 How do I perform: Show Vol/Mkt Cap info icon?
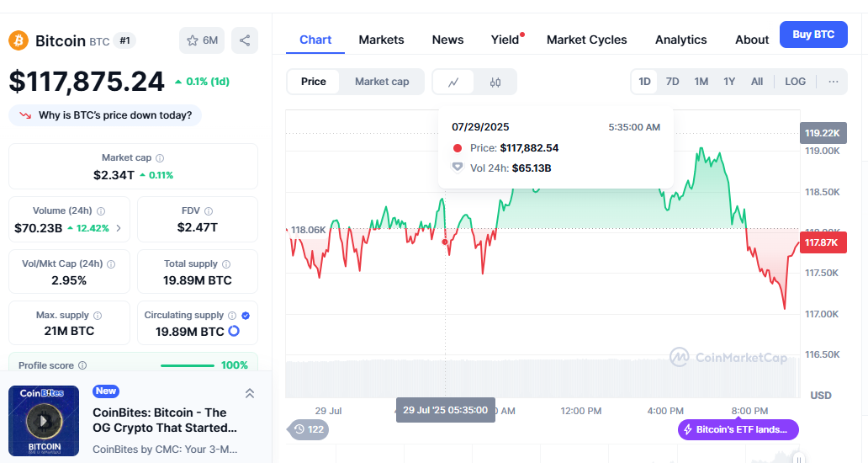pos(111,264)
